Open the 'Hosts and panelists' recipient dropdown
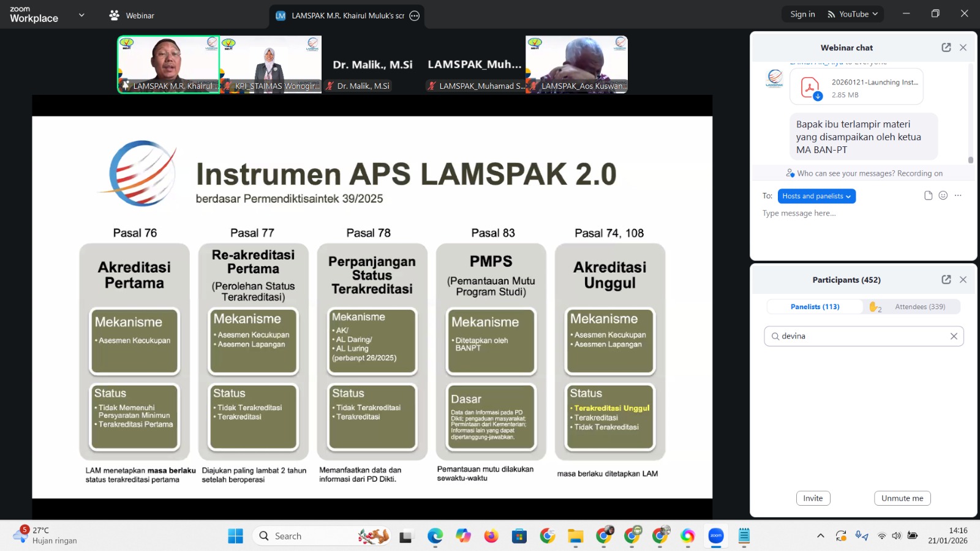 816,196
